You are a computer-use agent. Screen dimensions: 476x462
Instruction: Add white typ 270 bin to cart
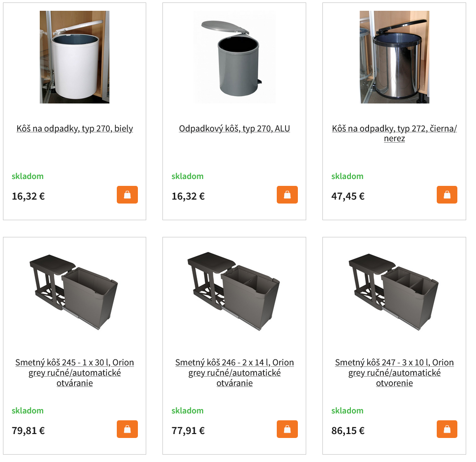pyautogui.click(x=127, y=194)
